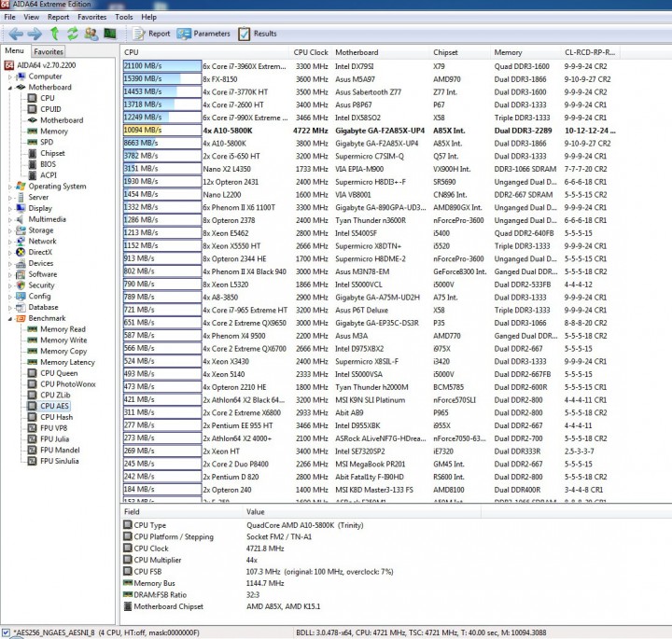Select the Memory Latency benchmark icon
672x639 pixels.
pyautogui.click(x=32, y=362)
